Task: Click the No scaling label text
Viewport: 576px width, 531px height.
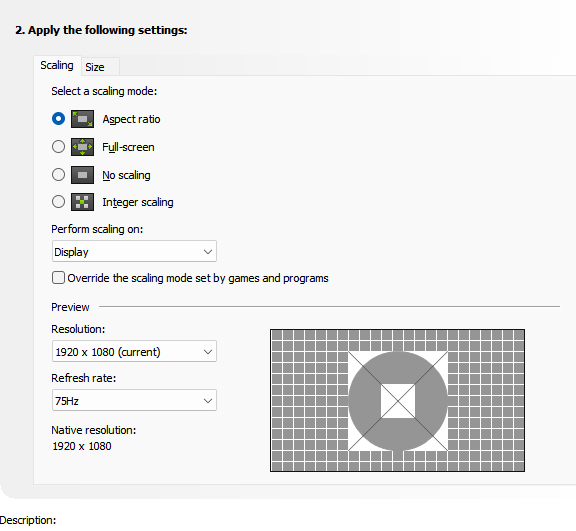Action: click(x=126, y=175)
